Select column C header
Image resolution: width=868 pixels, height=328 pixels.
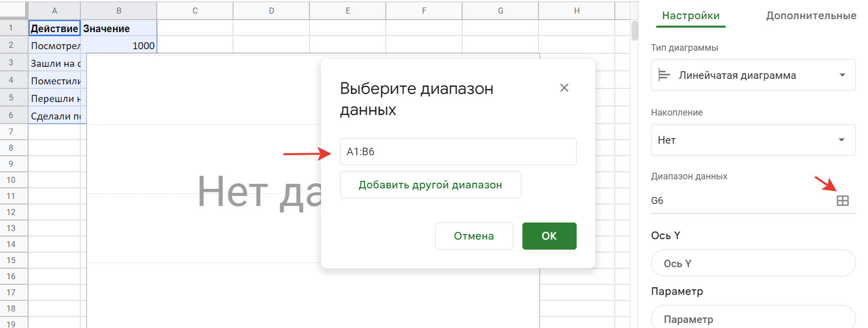pos(195,11)
